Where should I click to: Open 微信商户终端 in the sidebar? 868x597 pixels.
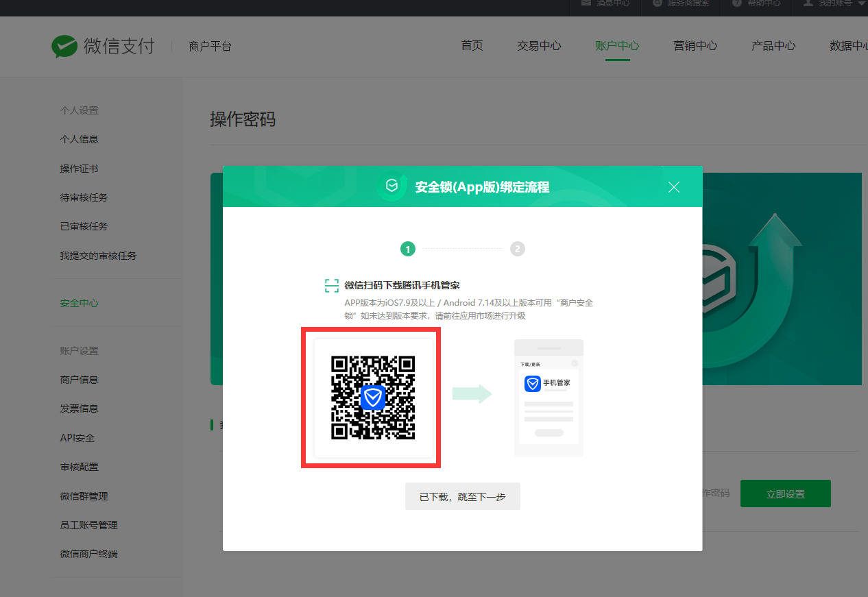point(88,554)
